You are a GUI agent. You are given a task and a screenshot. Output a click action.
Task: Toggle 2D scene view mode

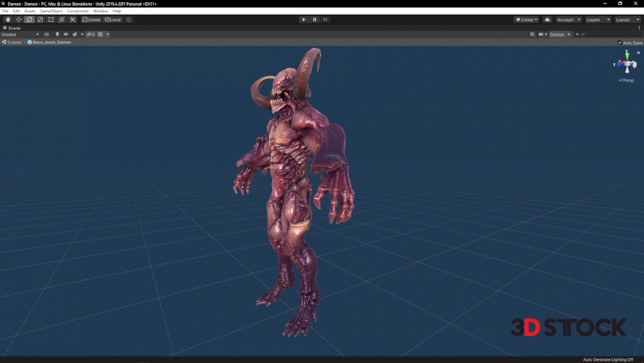tap(46, 34)
